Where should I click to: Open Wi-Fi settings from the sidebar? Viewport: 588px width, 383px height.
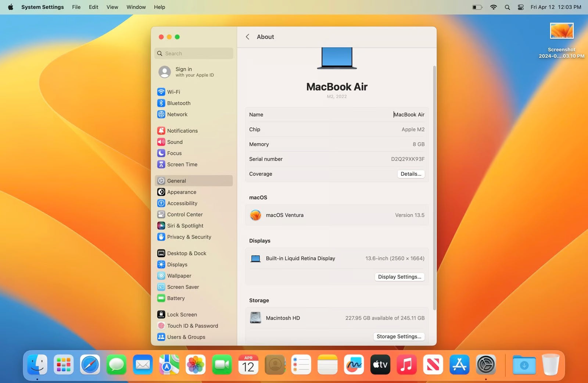(173, 92)
